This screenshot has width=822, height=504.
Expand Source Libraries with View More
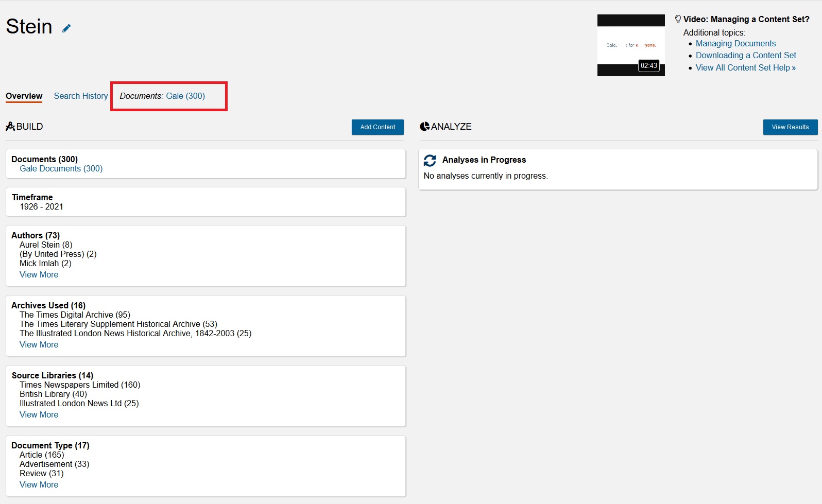[x=39, y=414]
